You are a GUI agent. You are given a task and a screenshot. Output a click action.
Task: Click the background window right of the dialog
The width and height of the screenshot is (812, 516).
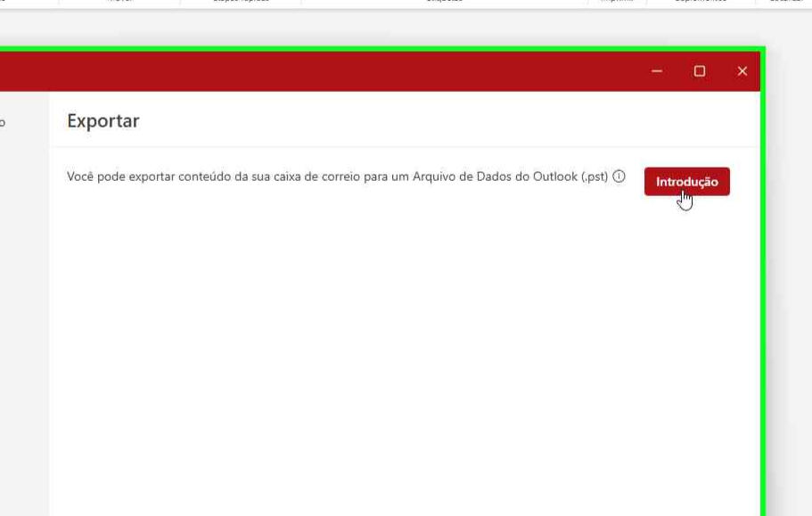tap(789, 267)
